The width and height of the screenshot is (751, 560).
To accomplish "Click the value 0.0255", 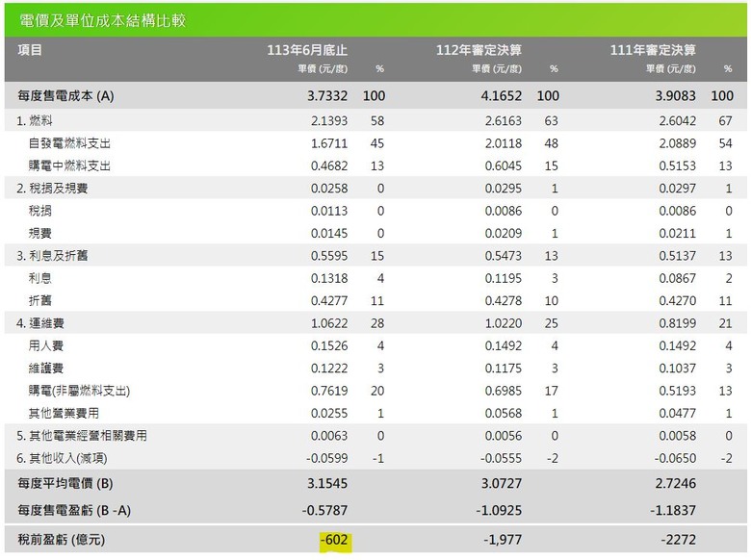I will tap(329, 413).
